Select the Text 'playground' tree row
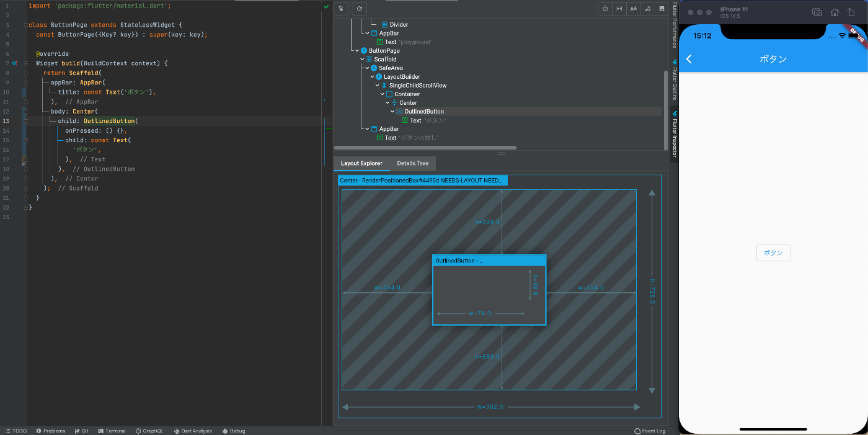 coord(404,42)
